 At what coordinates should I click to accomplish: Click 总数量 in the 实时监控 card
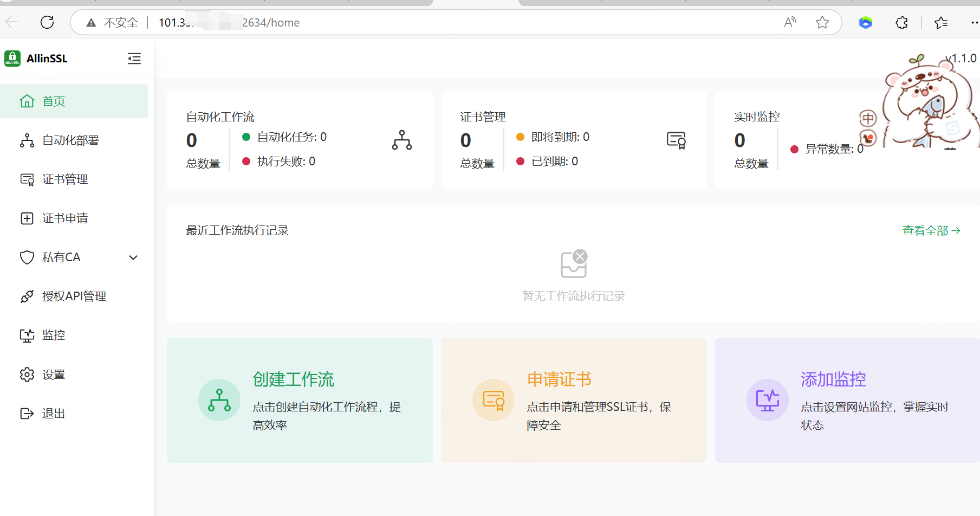click(751, 163)
